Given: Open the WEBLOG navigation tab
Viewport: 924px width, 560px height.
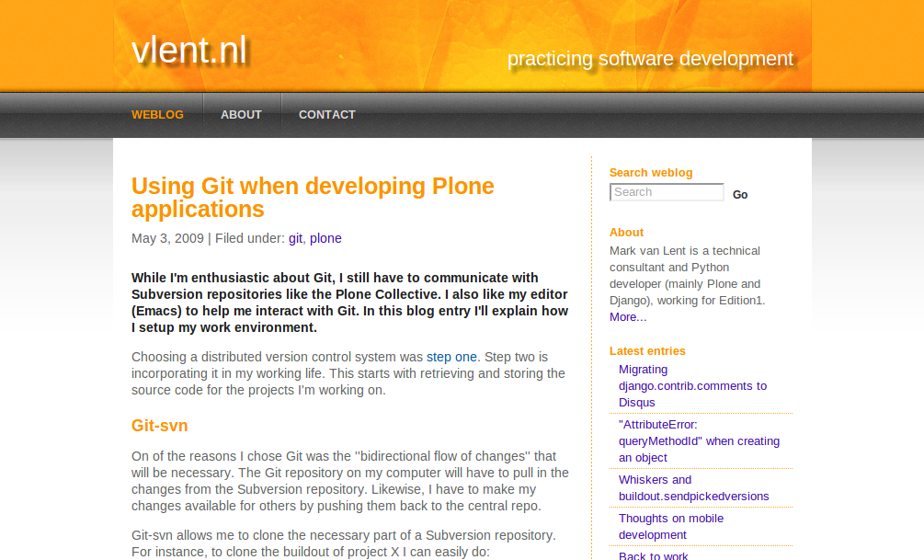Looking at the screenshot, I should pos(157,115).
